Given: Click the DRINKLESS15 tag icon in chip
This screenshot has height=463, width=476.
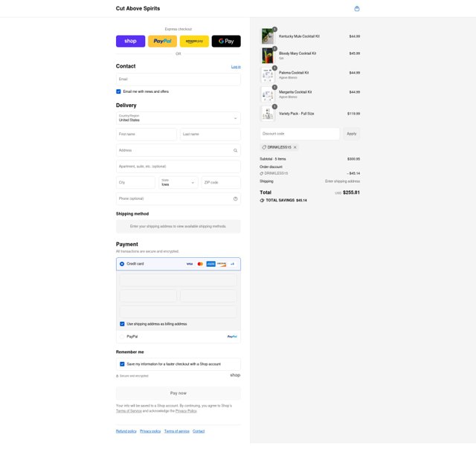Looking at the screenshot, I should pyautogui.click(x=264, y=147).
